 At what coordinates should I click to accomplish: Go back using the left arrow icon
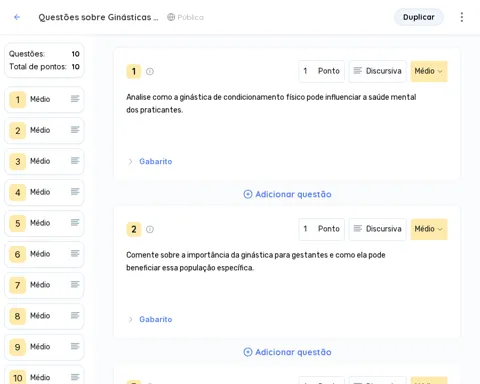pyautogui.click(x=17, y=17)
